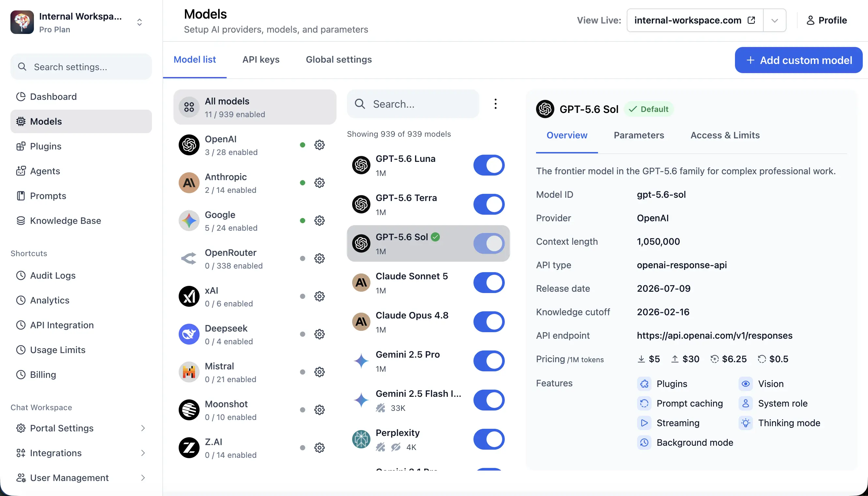Click the Thinking mode lightbulb icon
The width and height of the screenshot is (868, 496).
click(x=745, y=423)
